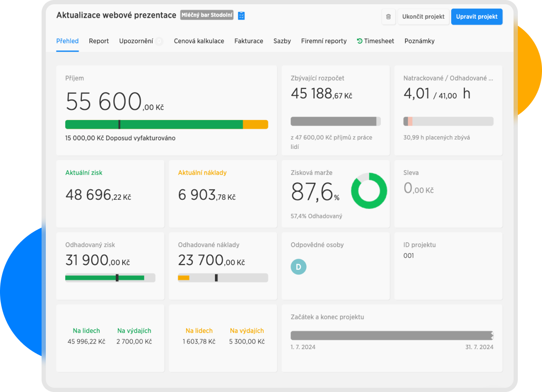Image resolution: width=542 pixels, height=392 pixels.
Task: Open the Firemní reporty tab
Action: click(x=324, y=41)
